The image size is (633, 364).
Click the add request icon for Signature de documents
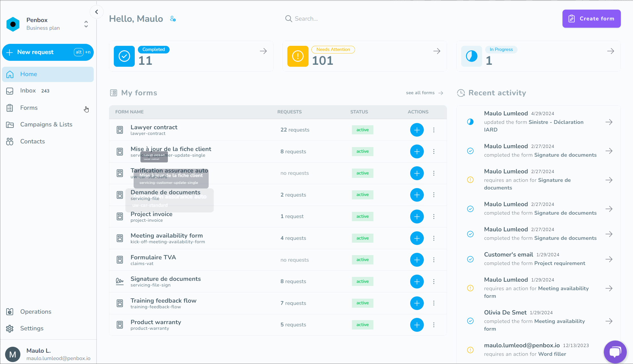tap(416, 281)
